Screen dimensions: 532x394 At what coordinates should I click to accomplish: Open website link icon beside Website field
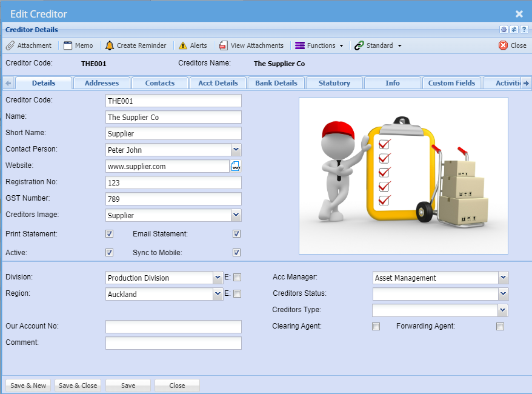point(236,166)
